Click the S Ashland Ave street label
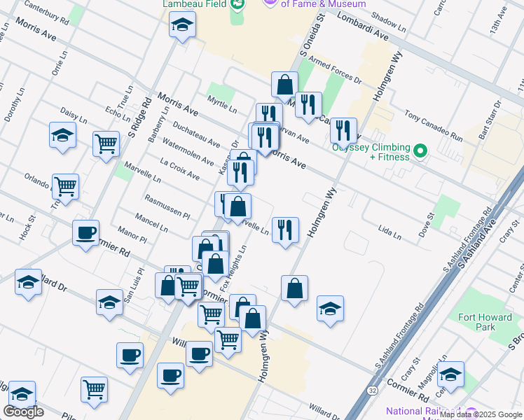The width and height of the screenshot is (524, 420). (x=477, y=244)
